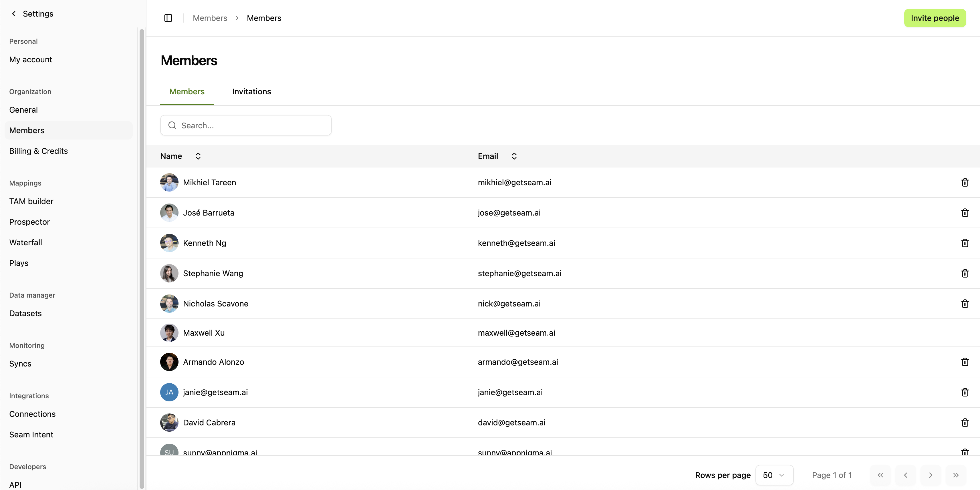Delete janie@getseam.ai member row
This screenshot has width=980, height=490.
[965, 392]
